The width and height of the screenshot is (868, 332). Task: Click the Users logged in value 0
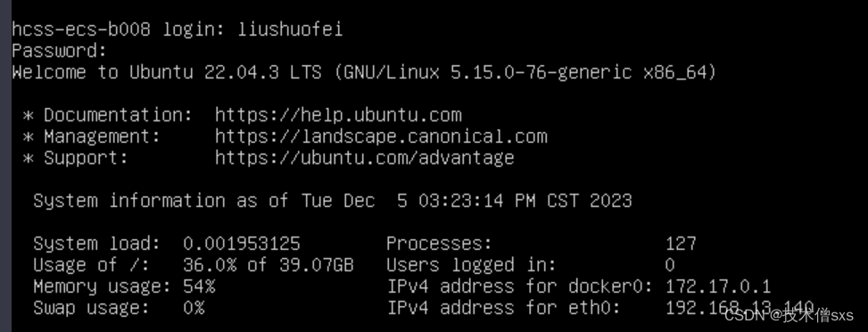click(x=670, y=265)
